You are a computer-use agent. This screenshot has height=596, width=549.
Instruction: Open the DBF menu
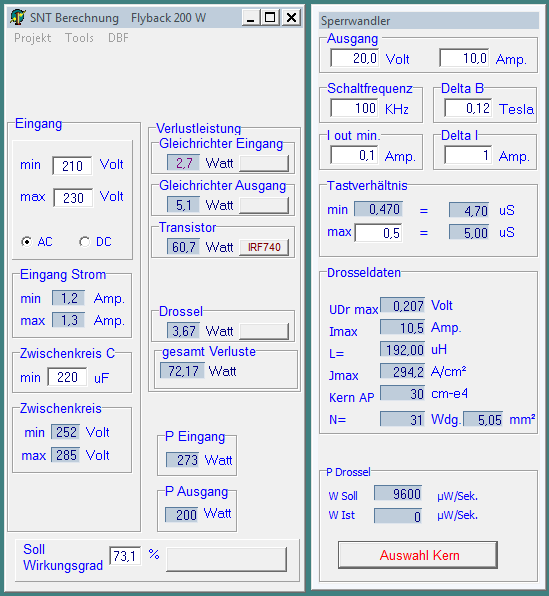(x=118, y=38)
